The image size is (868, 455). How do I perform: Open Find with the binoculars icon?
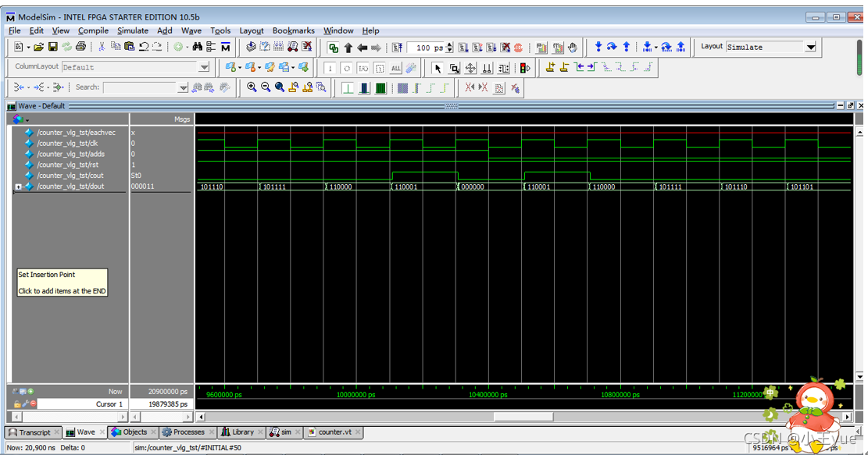click(198, 47)
